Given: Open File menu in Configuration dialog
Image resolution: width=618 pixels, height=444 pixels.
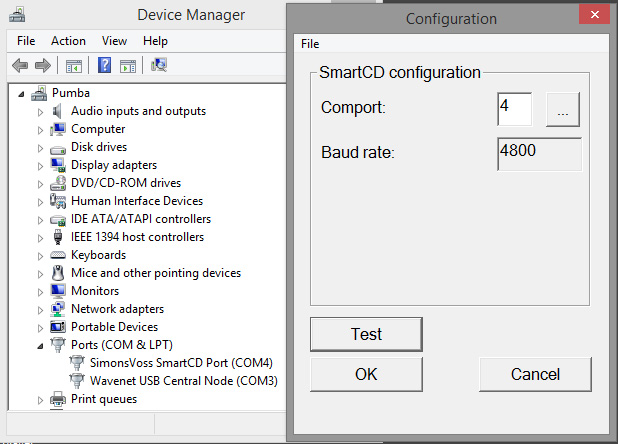Looking at the screenshot, I should pyautogui.click(x=310, y=44).
